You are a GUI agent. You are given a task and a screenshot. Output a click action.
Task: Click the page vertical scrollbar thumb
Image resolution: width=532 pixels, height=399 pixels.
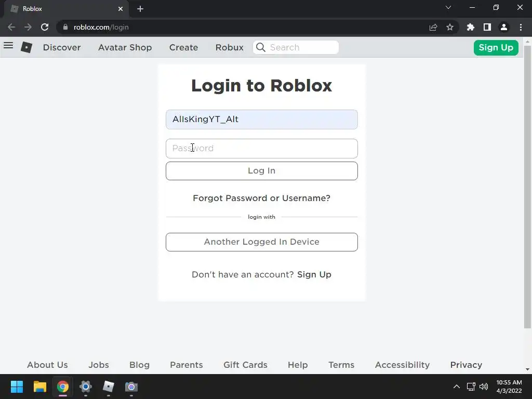point(527,187)
